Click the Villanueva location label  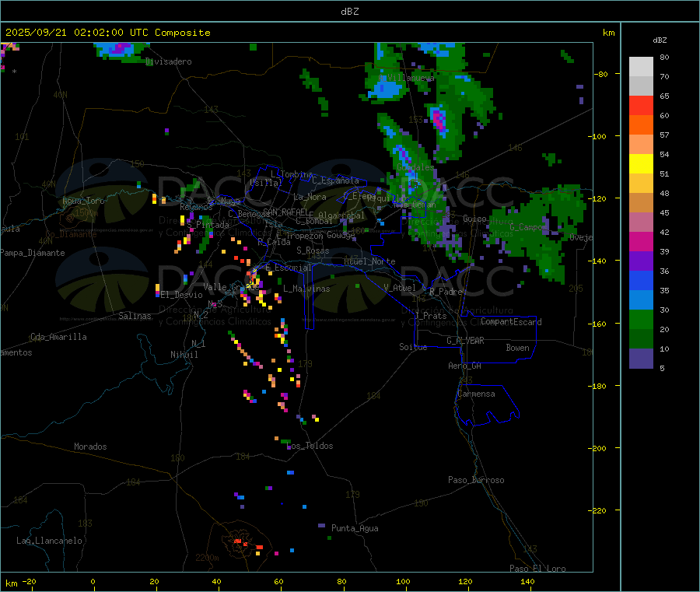407,78
